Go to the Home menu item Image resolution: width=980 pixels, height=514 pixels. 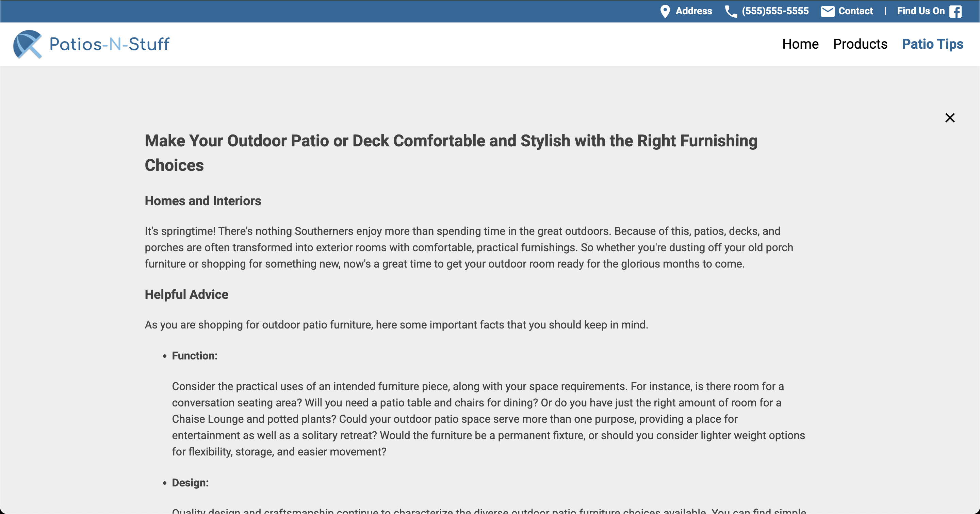(x=800, y=44)
